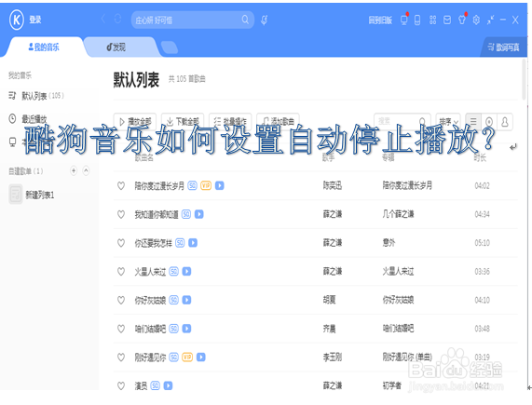Click the 批量操作 batch operation button
This screenshot has width=532, height=405.
(x=230, y=121)
